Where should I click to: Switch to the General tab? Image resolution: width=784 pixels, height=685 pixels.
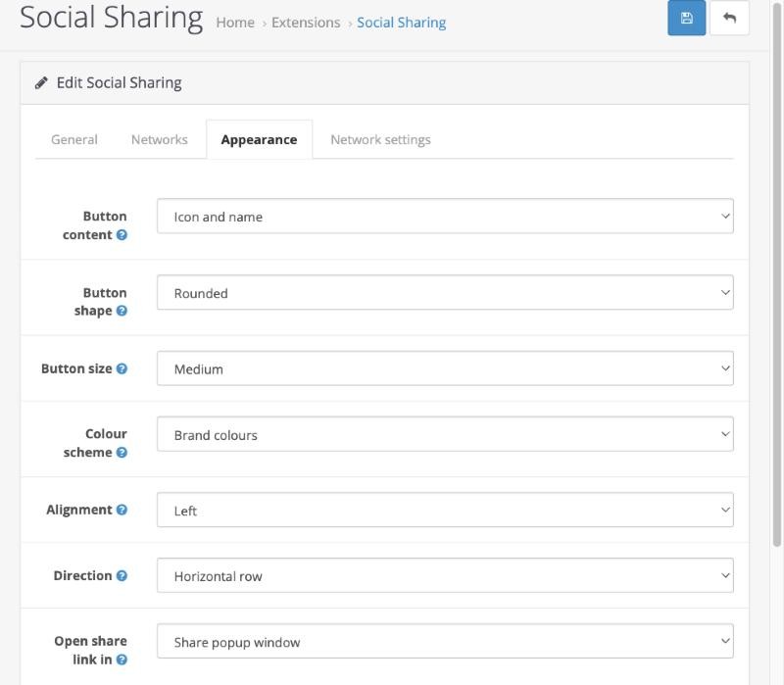74,139
